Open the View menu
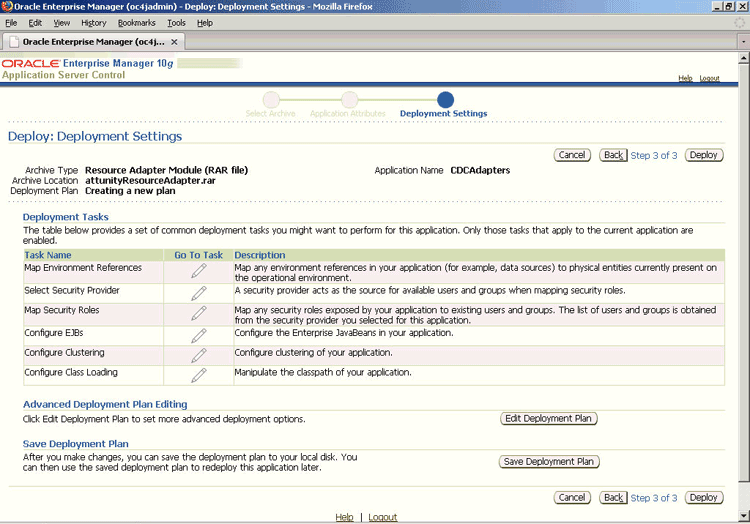Image resolution: width=750 pixels, height=524 pixels. point(61,23)
